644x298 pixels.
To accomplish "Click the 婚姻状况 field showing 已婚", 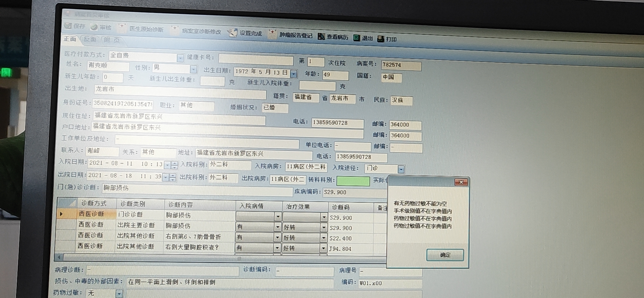I will (275, 108).
